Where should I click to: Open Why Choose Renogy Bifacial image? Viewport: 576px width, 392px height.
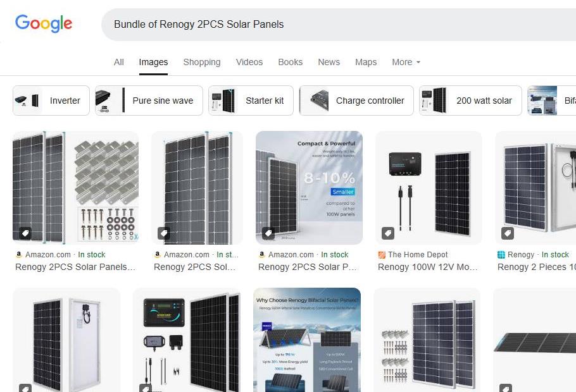(307, 340)
